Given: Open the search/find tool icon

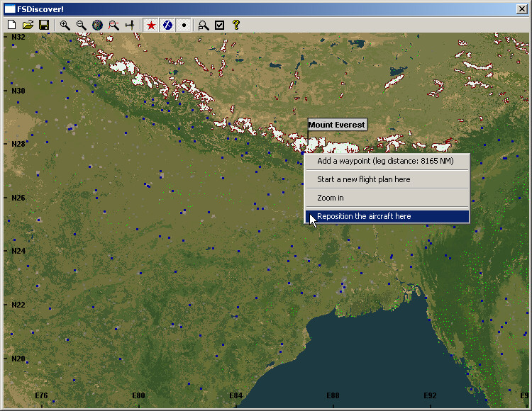Looking at the screenshot, I should (x=204, y=25).
